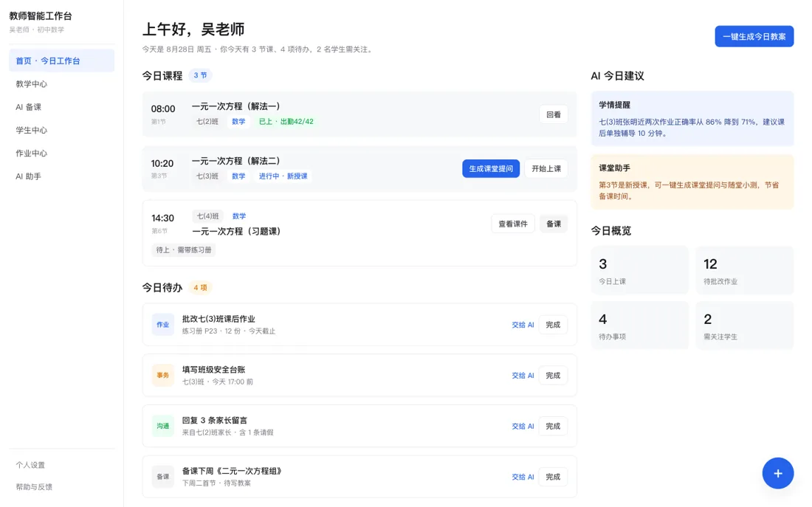The width and height of the screenshot is (812, 507).
Task: Click the 08:00 class time
Action: 163,108
